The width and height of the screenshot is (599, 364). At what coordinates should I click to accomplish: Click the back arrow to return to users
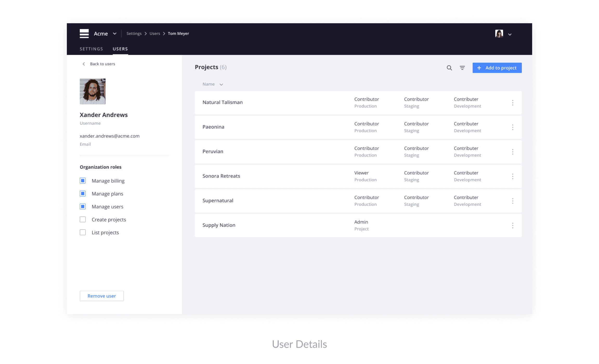pyautogui.click(x=83, y=64)
